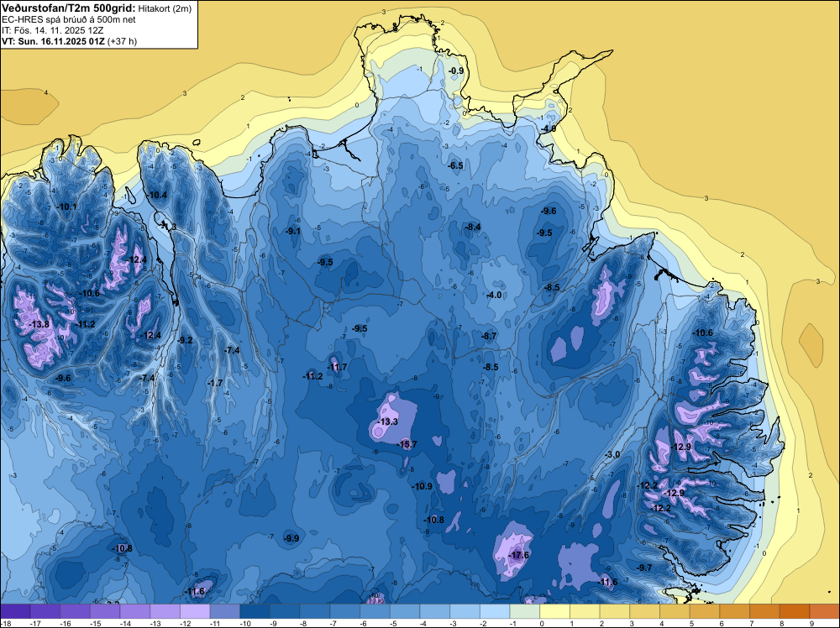The image size is (840, 628).
Task: Click the -1.7 temperature label
Action: click(215, 383)
